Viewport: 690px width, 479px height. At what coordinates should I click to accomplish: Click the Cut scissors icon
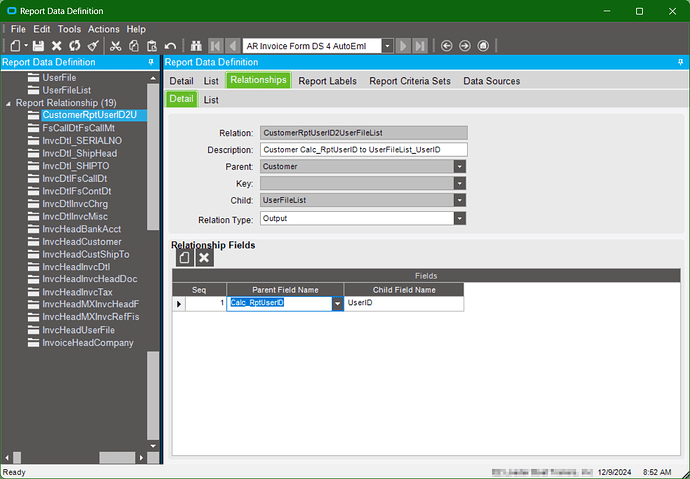(115, 46)
